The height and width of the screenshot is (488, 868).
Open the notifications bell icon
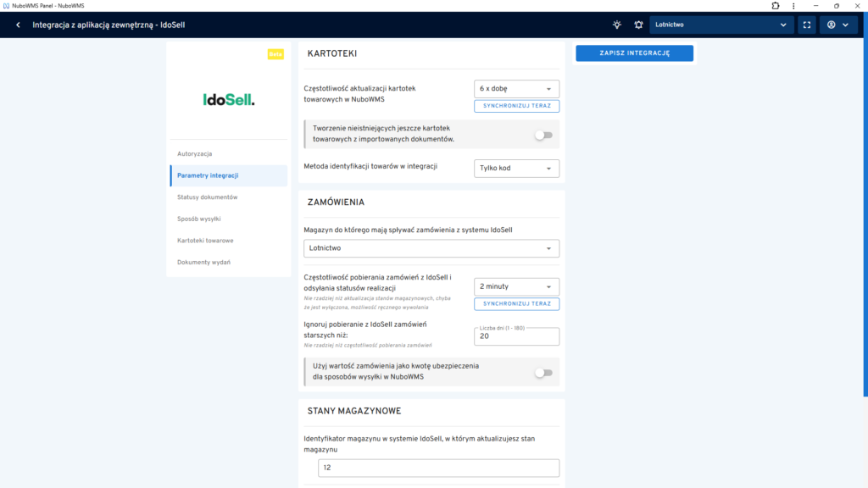638,25
